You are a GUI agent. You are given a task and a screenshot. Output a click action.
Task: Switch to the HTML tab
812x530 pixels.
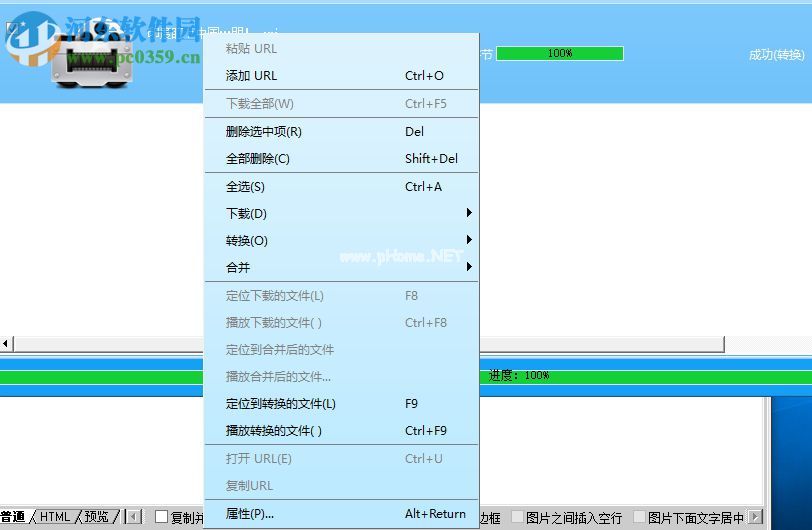(x=54, y=517)
